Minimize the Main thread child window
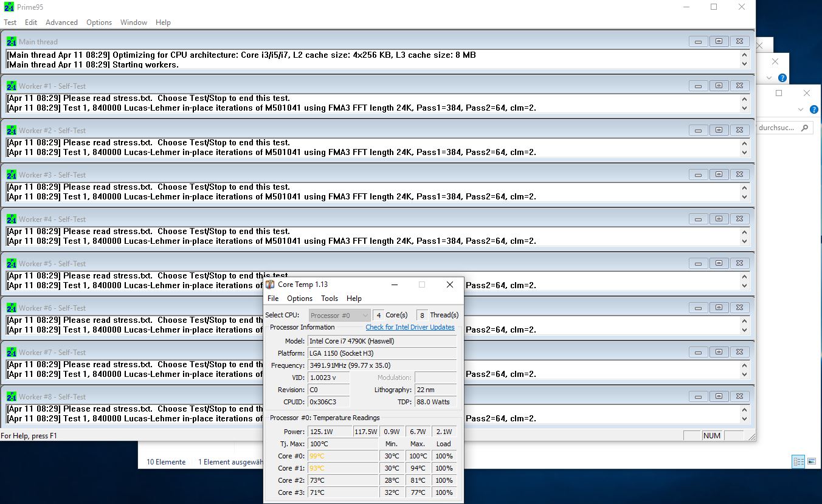822x504 pixels. click(x=698, y=41)
